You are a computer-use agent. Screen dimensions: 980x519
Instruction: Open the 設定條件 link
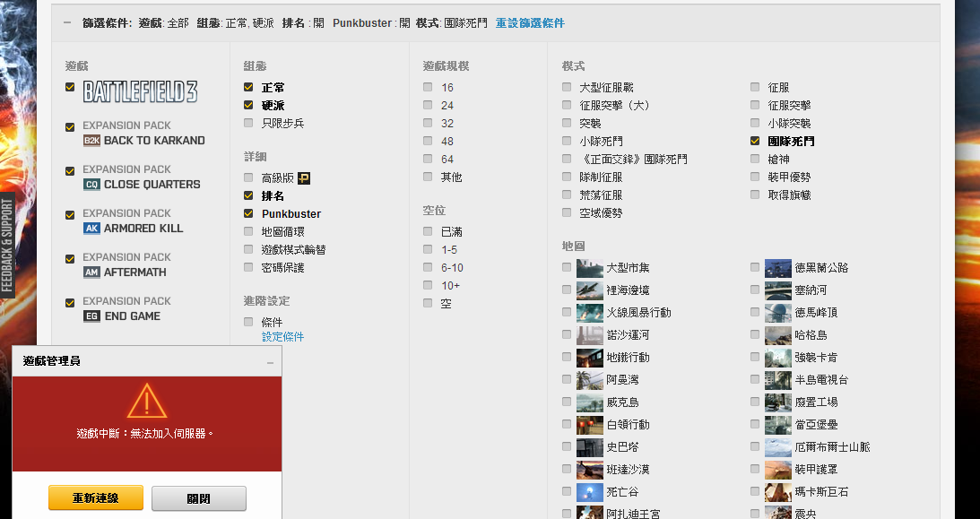pos(282,337)
